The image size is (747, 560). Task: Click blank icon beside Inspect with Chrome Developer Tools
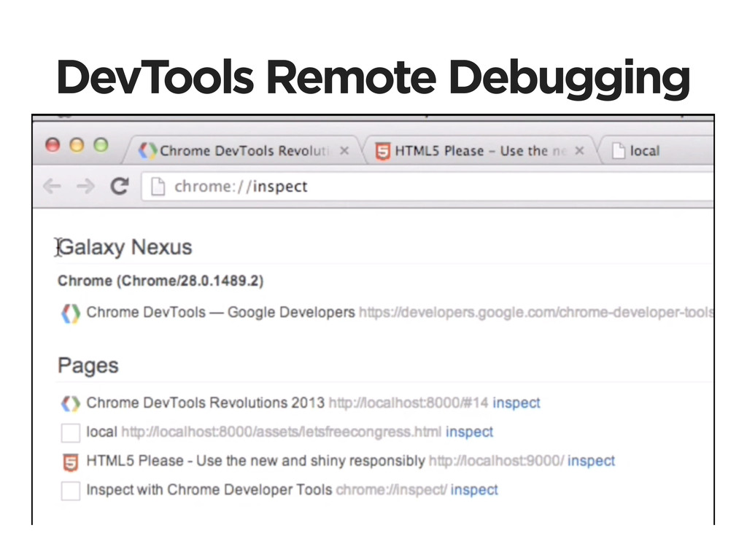click(x=70, y=491)
